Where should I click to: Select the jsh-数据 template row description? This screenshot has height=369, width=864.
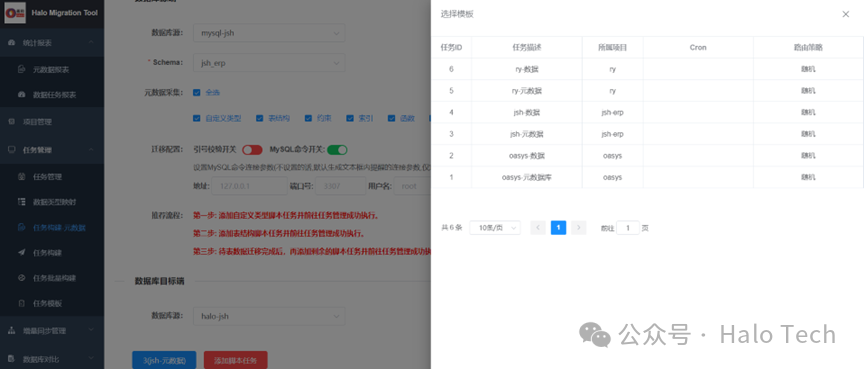click(527, 112)
